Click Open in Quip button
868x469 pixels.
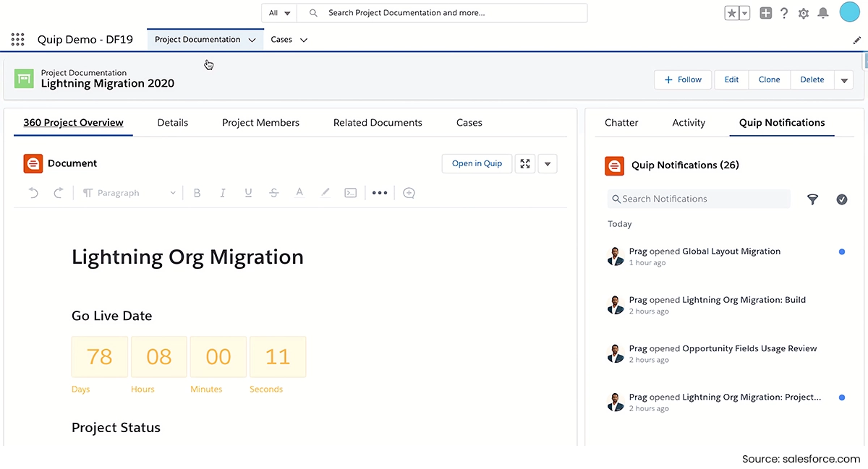coord(477,163)
